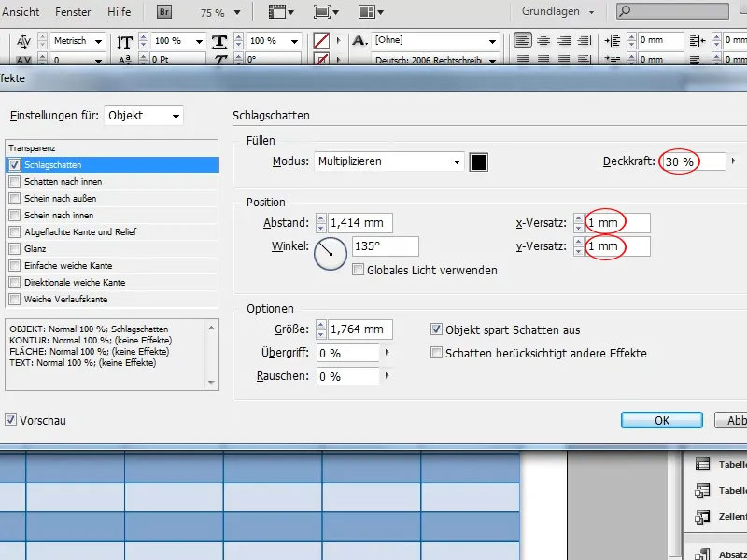Open the [Ohne] character style dropdown
The image size is (747, 560).
click(493, 41)
